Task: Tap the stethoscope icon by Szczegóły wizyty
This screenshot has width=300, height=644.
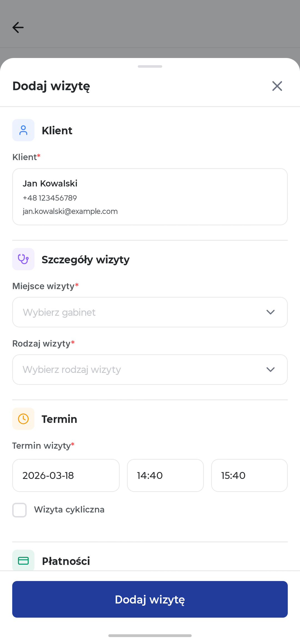Action: (x=23, y=259)
